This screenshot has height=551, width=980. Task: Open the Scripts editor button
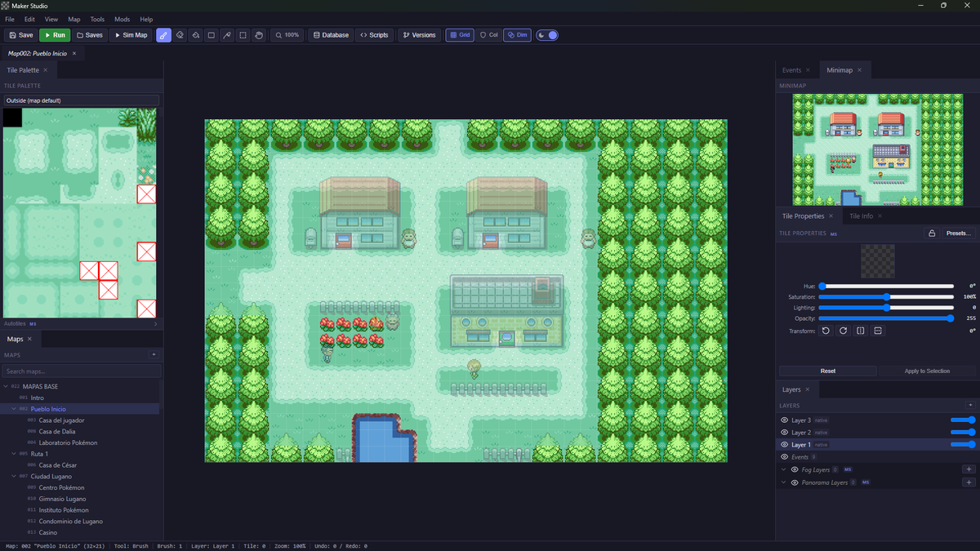click(374, 35)
